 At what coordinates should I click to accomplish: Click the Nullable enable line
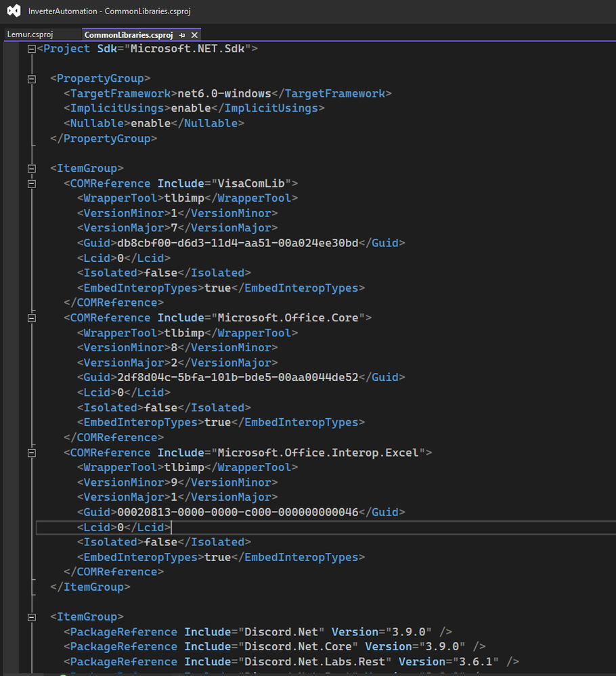[154, 123]
